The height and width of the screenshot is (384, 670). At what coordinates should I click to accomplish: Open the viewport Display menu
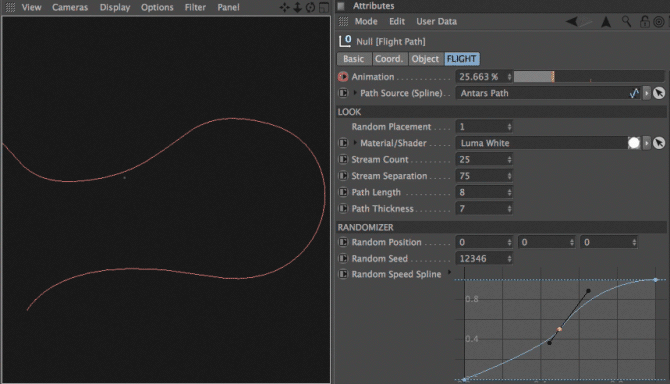[115, 7]
